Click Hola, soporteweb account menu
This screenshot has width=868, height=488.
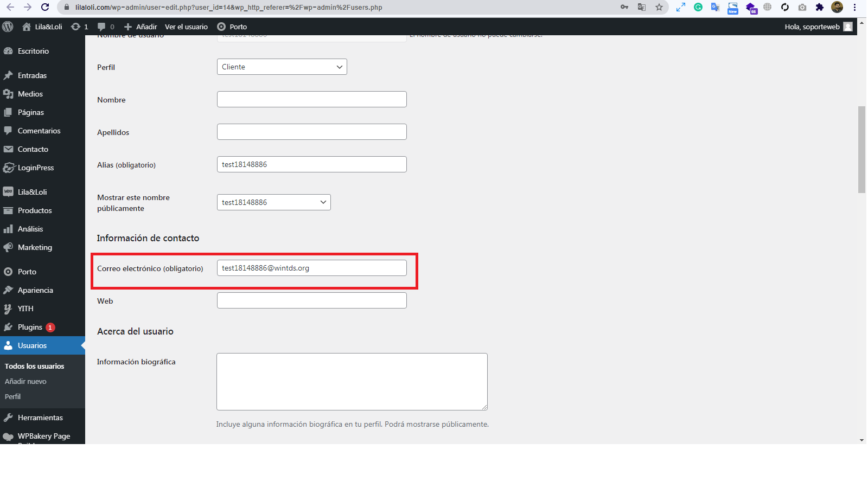[818, 27]
